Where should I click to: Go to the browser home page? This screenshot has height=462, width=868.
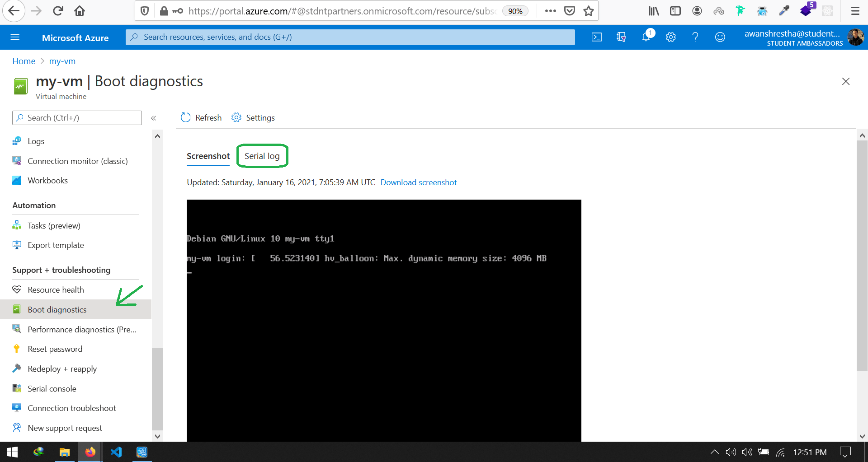point(80,11)
